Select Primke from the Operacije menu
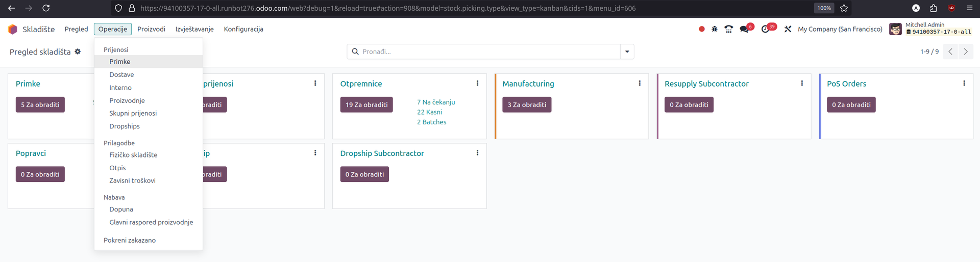 tap(120, 62)
